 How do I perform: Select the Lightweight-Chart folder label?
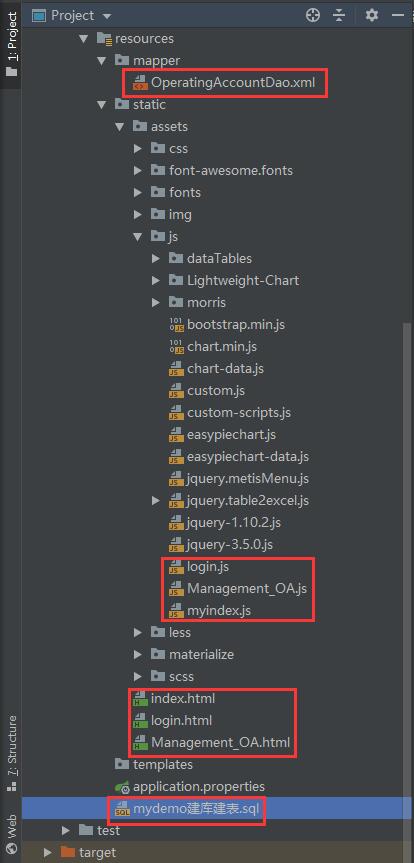[243, 281]
